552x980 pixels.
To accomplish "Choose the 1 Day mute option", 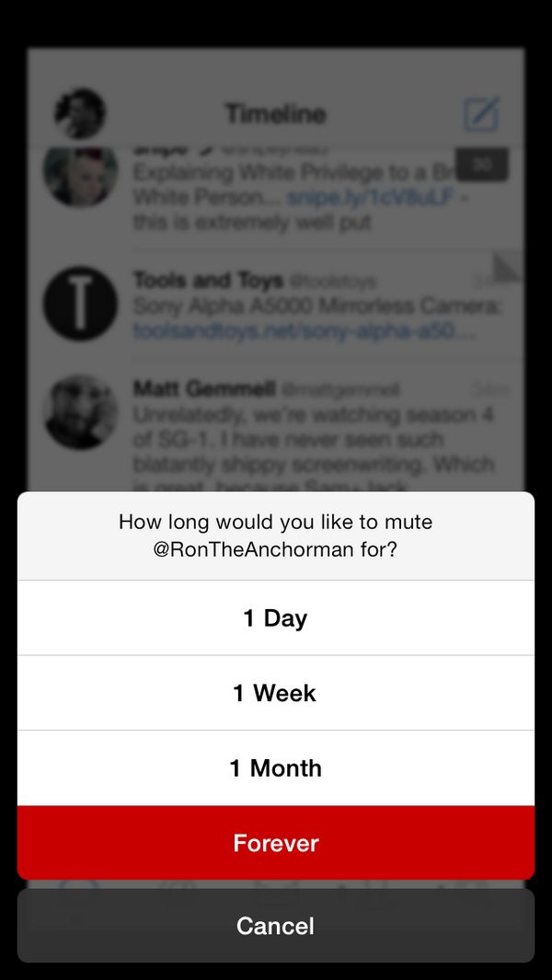I will click(x=276, y=617).
